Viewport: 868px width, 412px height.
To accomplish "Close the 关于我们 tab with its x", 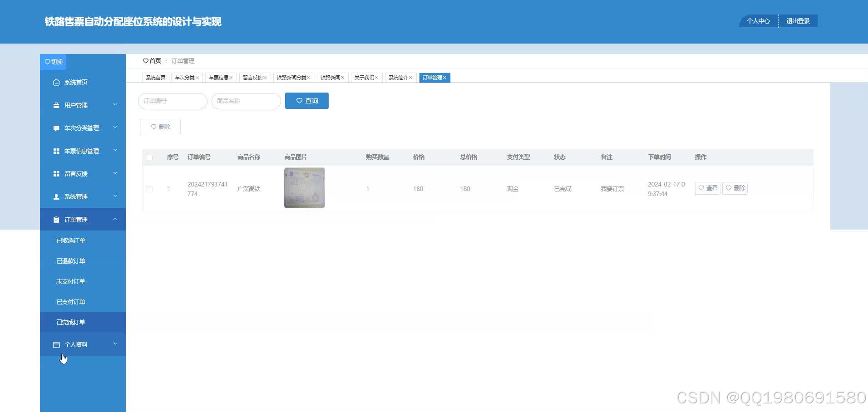I will tap(377, 78).
